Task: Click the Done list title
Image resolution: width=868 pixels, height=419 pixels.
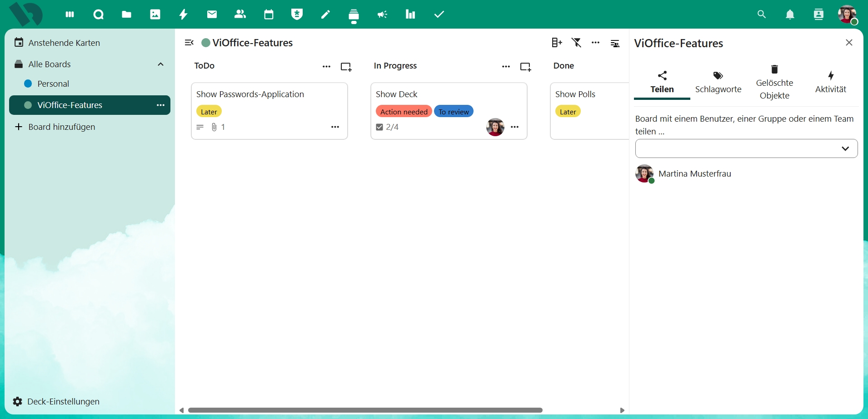Action: point(564,66)
